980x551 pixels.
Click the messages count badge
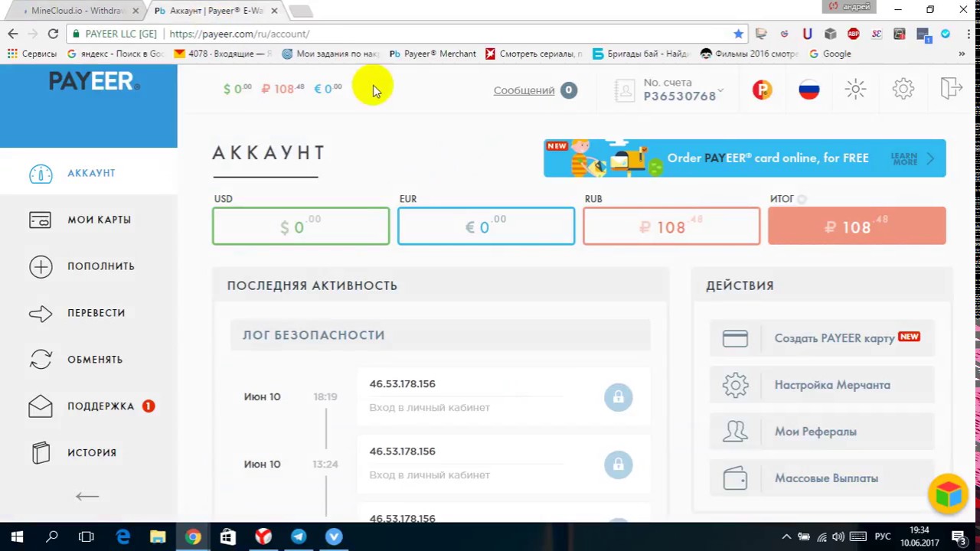[568, 90]
